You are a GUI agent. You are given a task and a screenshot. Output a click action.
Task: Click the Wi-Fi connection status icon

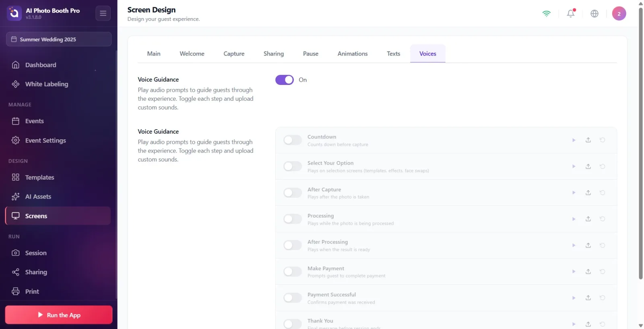[x=546, y=13]
